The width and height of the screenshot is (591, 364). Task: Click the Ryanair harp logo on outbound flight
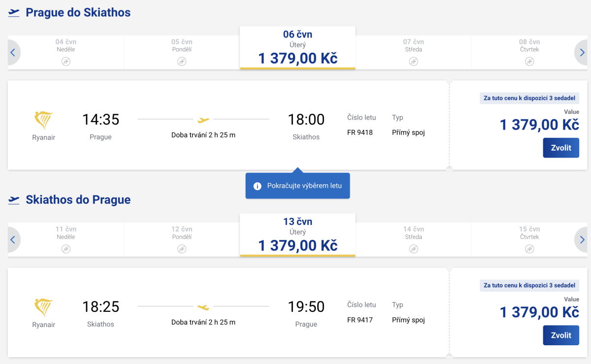click(43, 120)
